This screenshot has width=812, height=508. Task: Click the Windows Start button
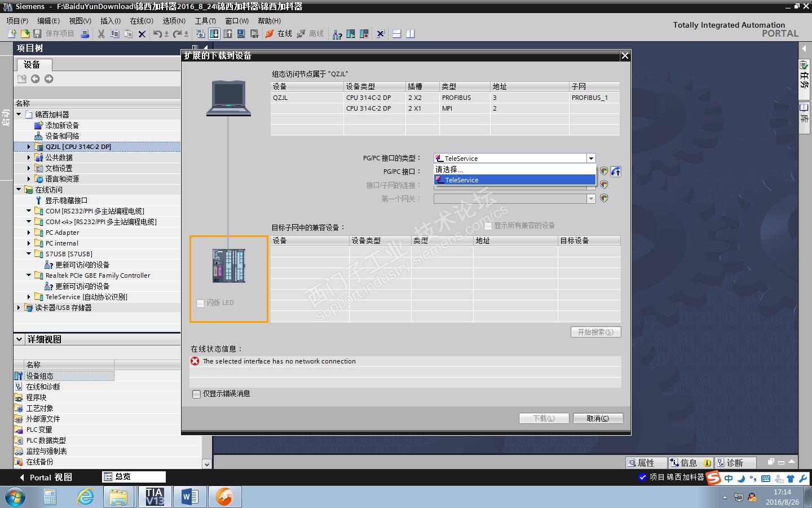pyautogui.click(x=15, y=497)
